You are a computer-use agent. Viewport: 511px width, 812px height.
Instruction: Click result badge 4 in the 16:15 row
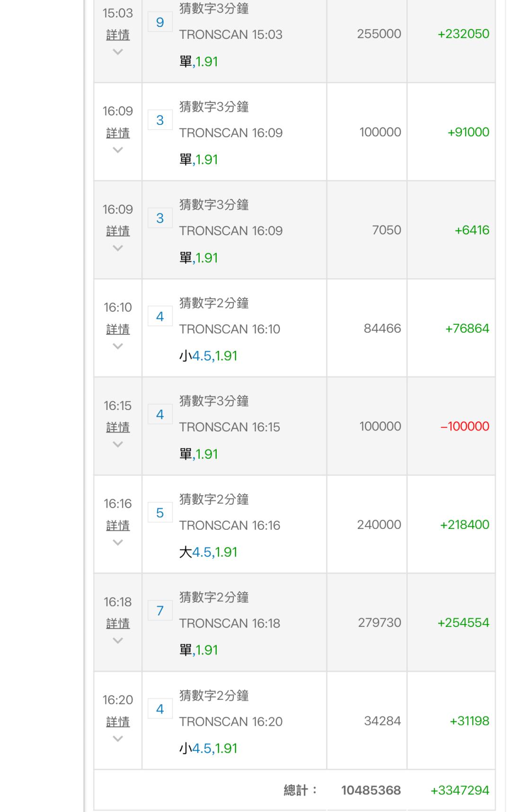160,415
